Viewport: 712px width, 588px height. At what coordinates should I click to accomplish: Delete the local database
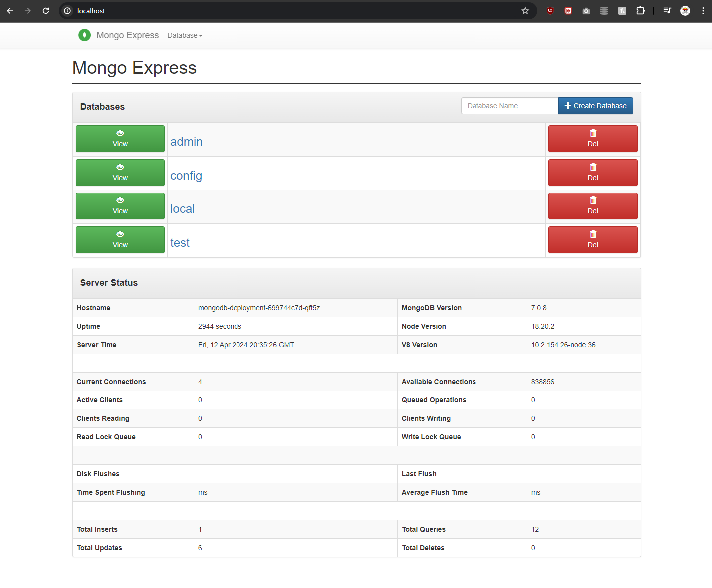coord(593,206)
